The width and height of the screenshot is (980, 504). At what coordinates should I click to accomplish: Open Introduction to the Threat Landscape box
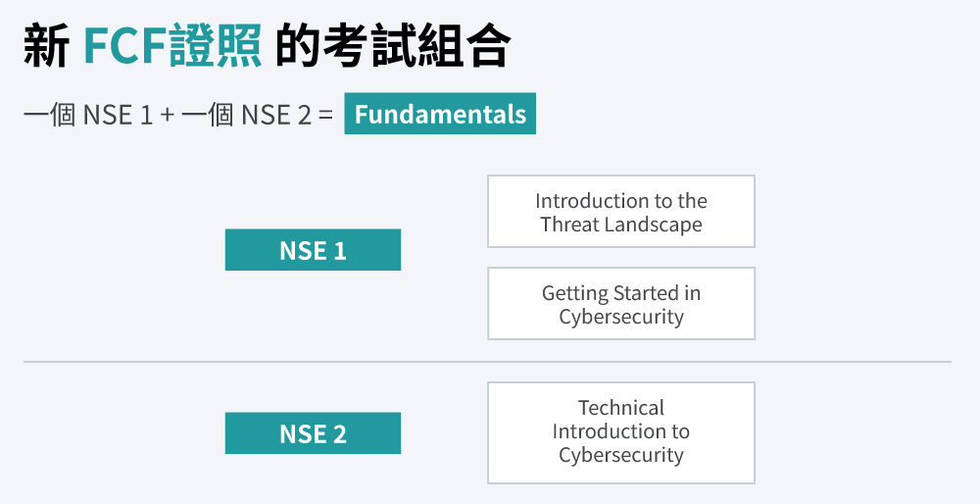point(621,212)
